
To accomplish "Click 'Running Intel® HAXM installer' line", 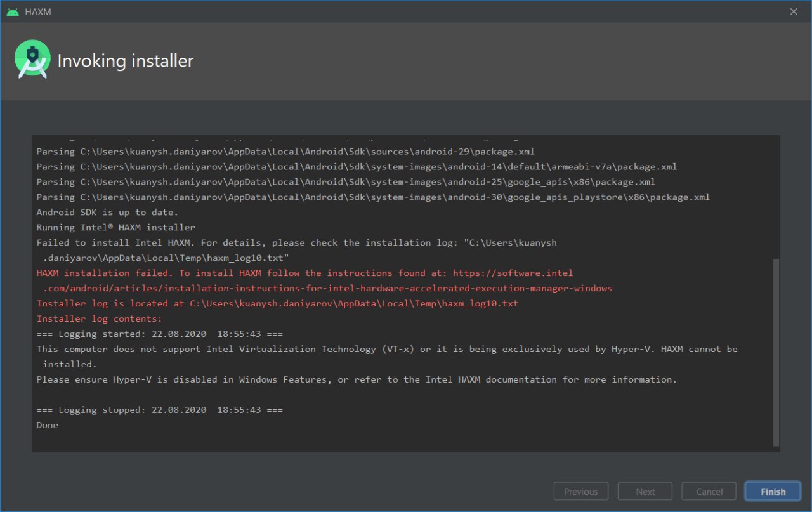I will coord(115,228).
